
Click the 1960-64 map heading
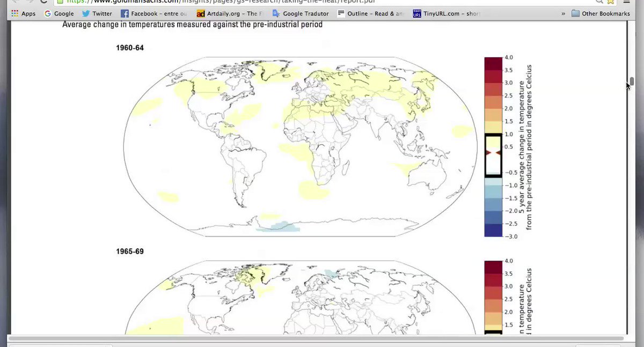pos(130,48)
